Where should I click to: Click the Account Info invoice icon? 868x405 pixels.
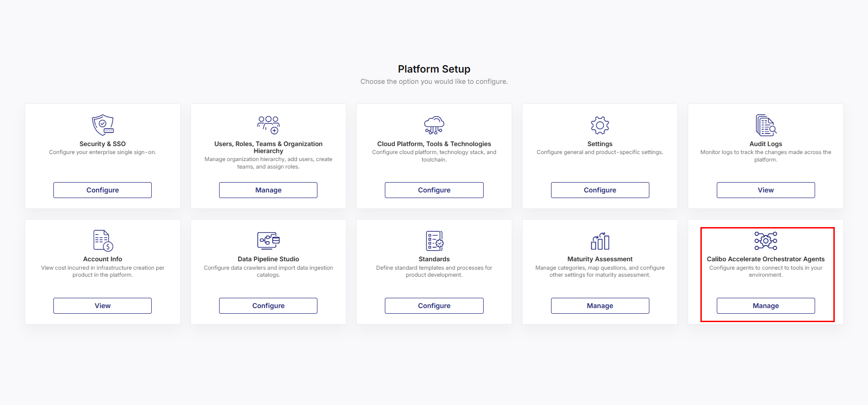(103, 241)
